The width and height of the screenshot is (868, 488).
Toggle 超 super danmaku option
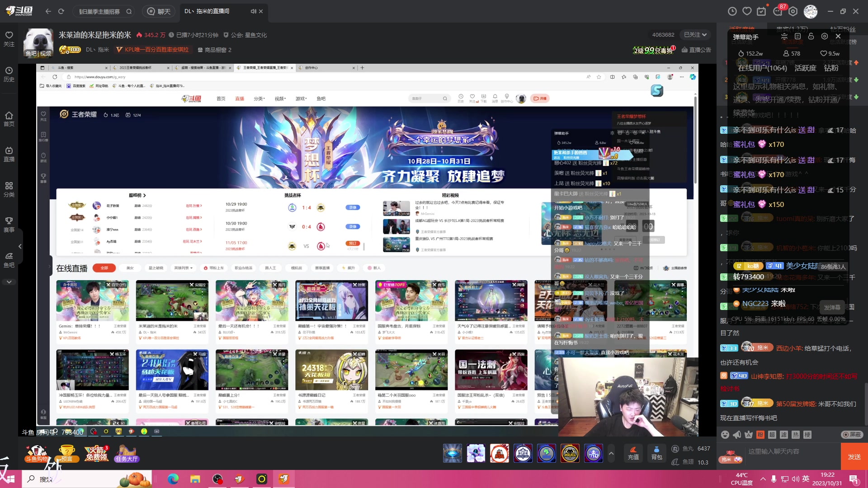[x=772, y=434]
